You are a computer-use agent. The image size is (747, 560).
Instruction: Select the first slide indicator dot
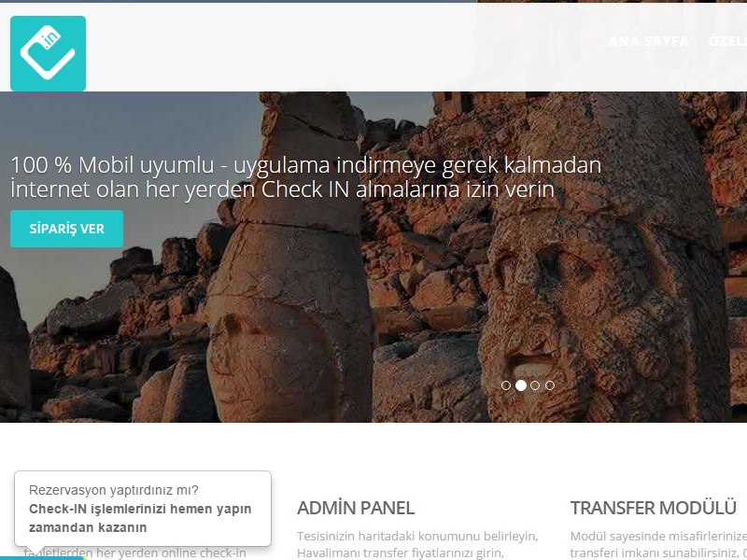coord(506,385)
